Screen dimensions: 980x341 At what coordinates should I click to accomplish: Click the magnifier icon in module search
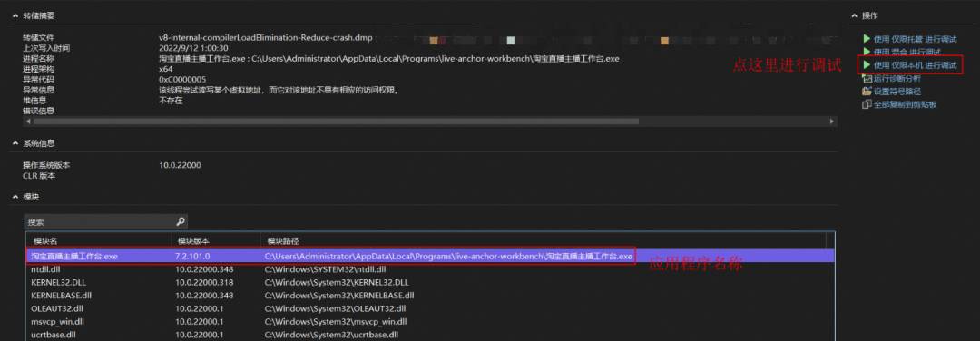click(180, 221)
